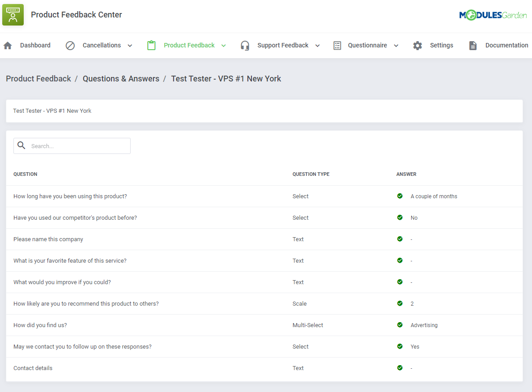
Task: Focus the Search input field
Action: (x=72, y=146)
